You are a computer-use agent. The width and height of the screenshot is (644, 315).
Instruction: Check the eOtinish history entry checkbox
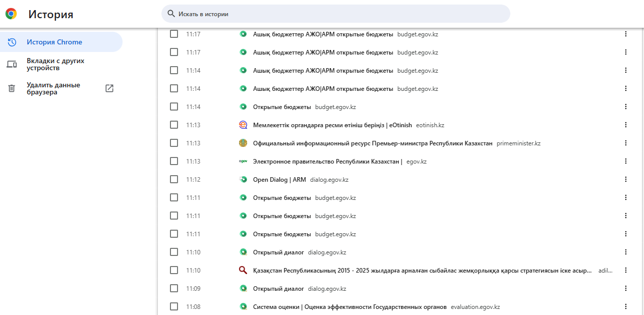point(174,125)
